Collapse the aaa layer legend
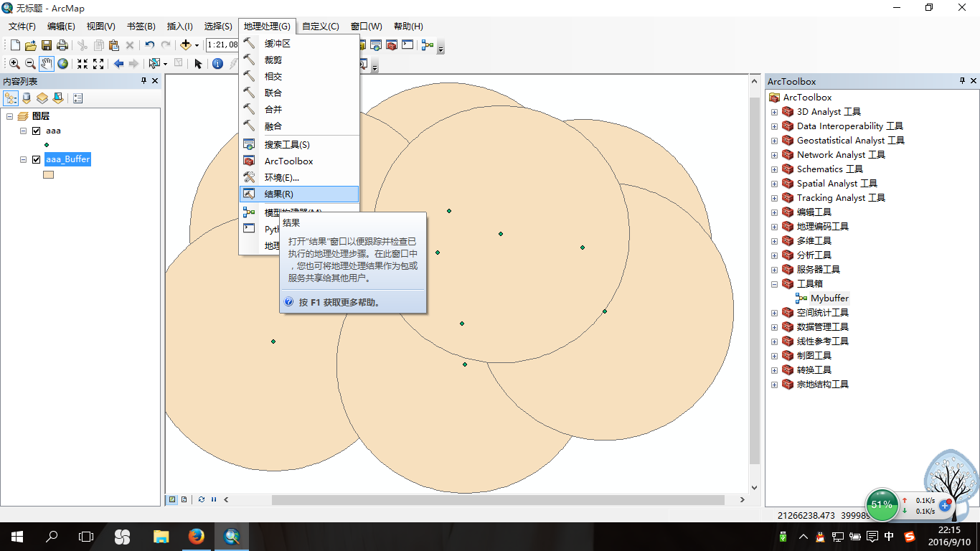The width and height of the screenshot is (980, 551). [23, 131]
